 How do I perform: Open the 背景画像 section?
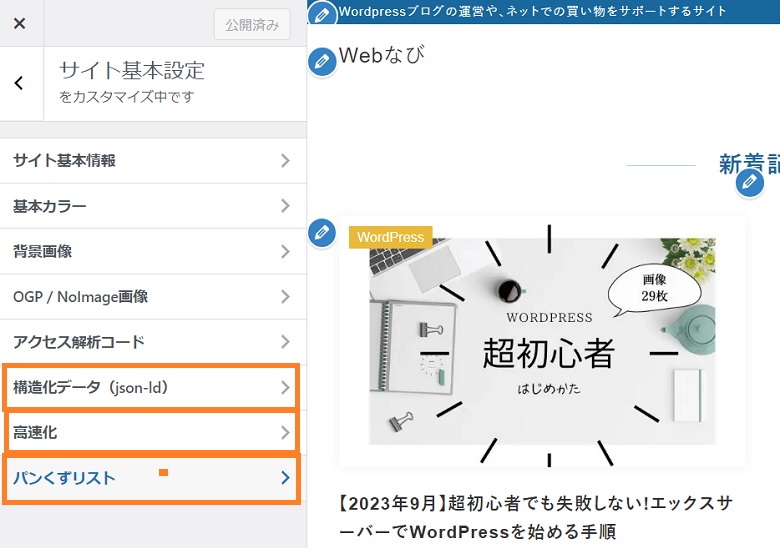point(153,251)
